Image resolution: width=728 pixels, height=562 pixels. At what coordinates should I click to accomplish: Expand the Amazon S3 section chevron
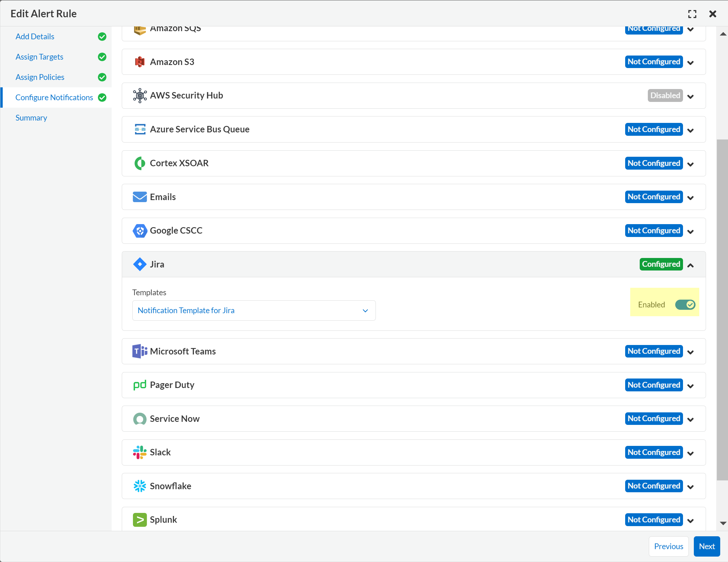pos(691,63)
